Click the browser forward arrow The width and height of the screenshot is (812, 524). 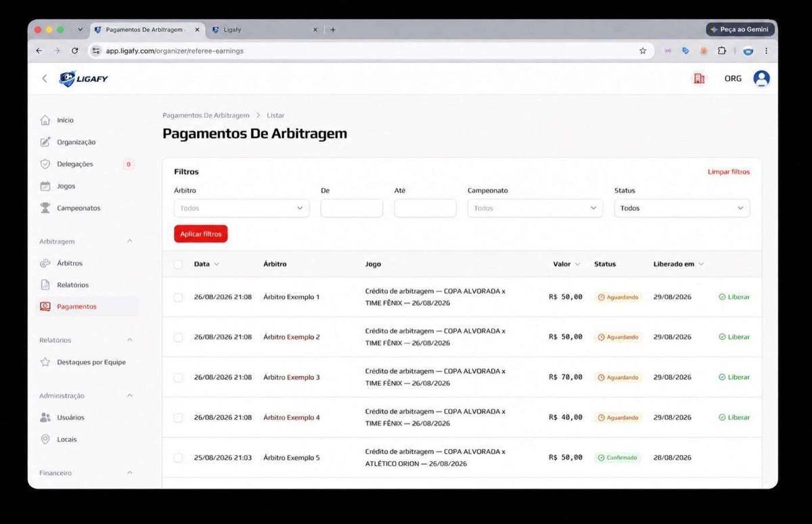57,51
